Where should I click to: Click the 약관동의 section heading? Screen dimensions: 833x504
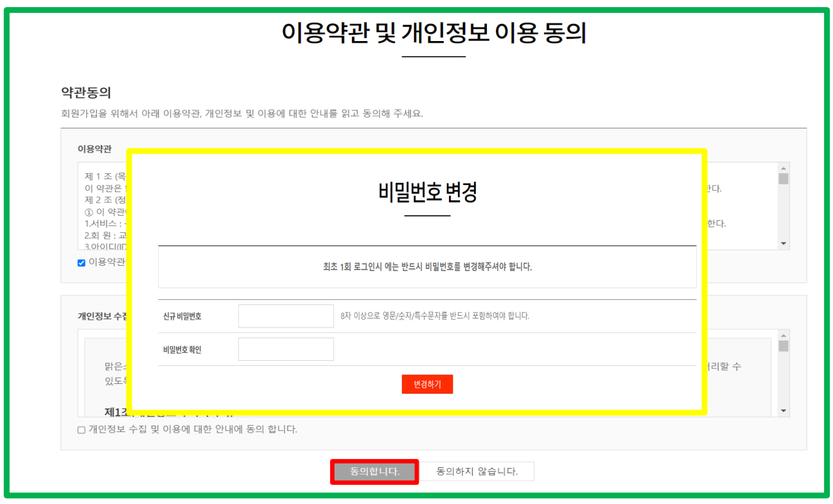[x=86, y=92]
